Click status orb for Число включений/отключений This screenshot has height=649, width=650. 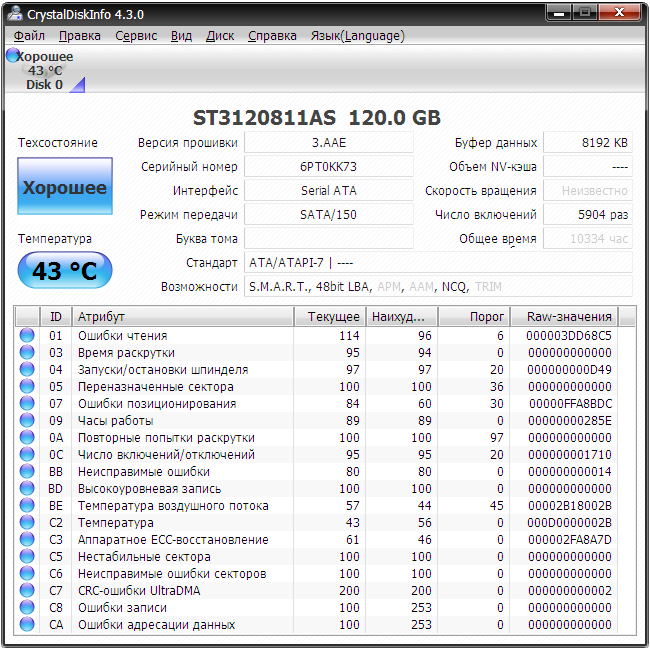coord(27,454)
